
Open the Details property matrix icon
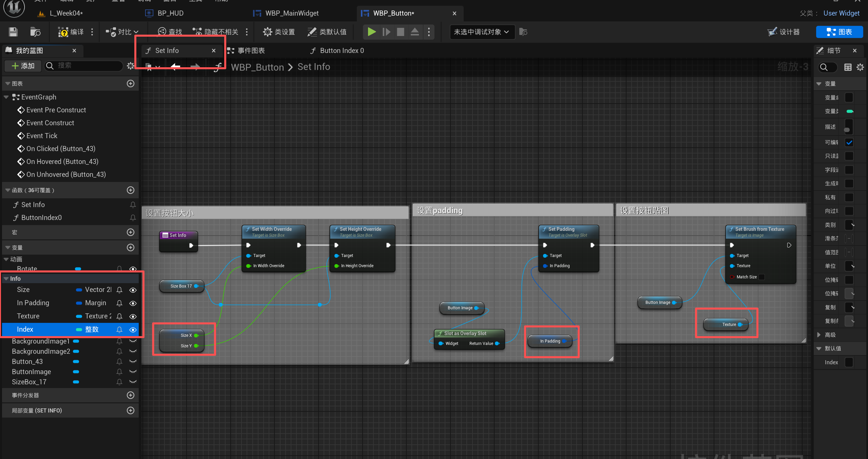point(848,67)
